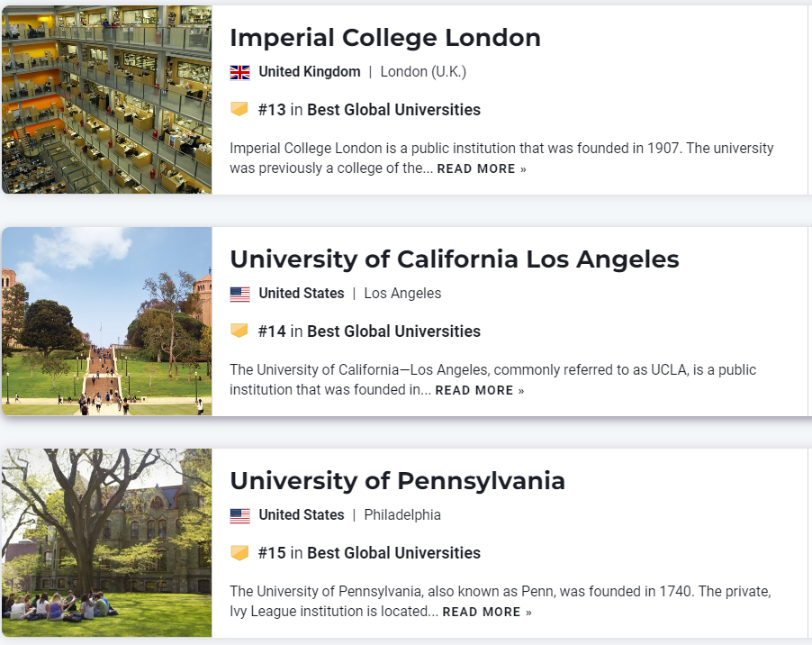Click the #13 ranking badge icon
The image size is (812, 645).
coord(239,109)
